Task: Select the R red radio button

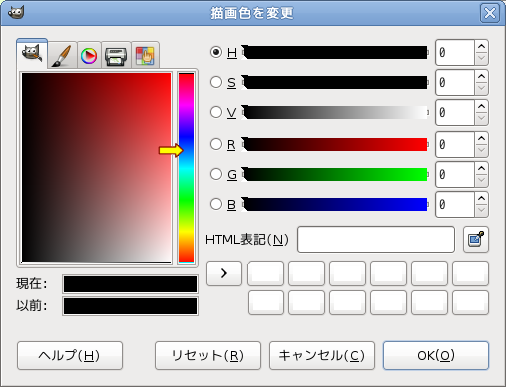Action: click(x=216, y=144)
